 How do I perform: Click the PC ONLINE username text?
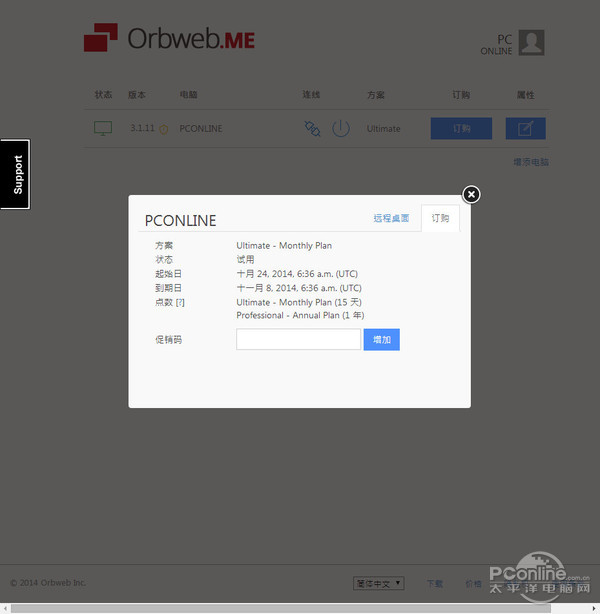tap(497, 45)
